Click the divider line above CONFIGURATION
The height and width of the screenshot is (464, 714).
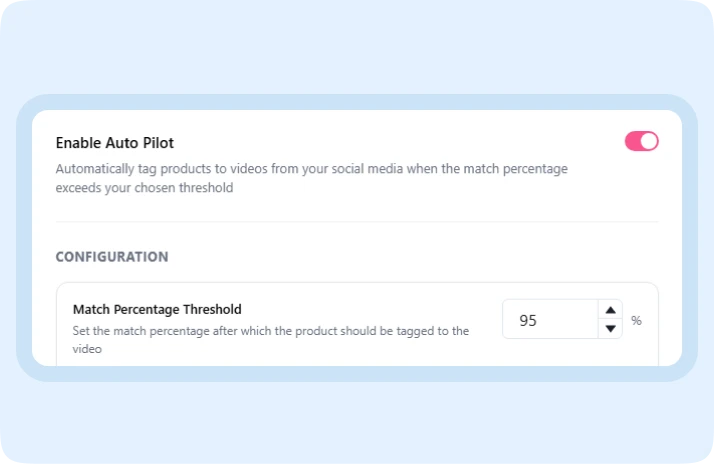(x=357, y=222)
